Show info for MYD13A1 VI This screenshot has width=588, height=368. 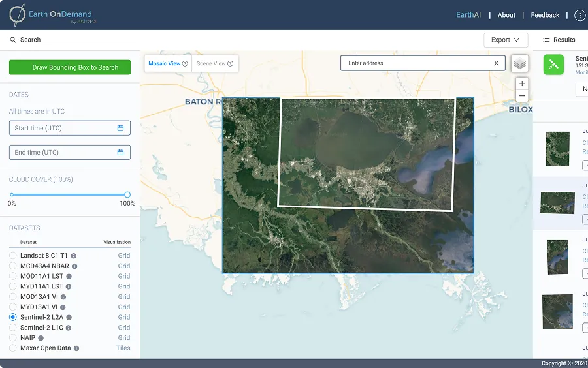[63, 307]
